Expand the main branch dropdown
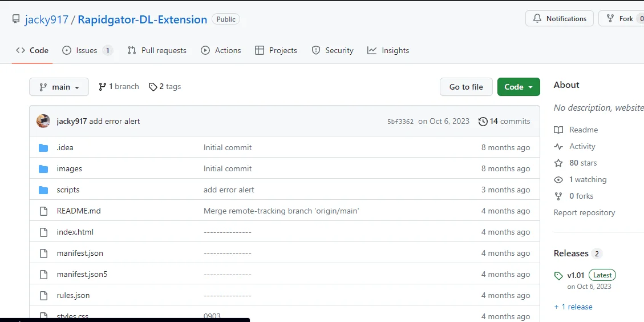Image resolution: width=644 pixels, height=322 pixels. [59, 87]
